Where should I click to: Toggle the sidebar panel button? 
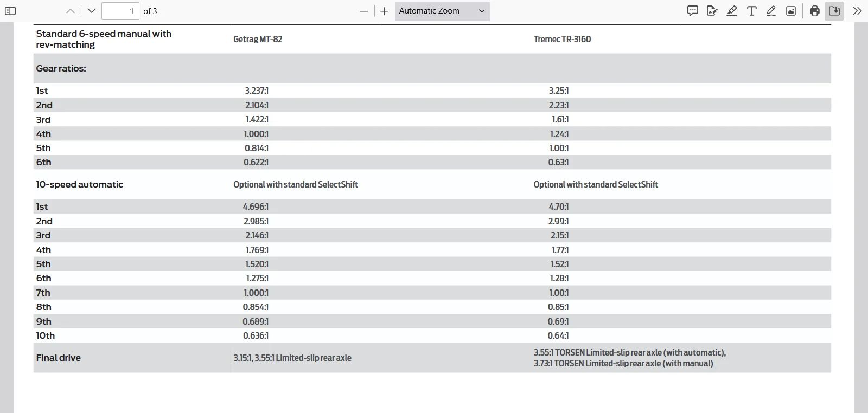point(10,11)
